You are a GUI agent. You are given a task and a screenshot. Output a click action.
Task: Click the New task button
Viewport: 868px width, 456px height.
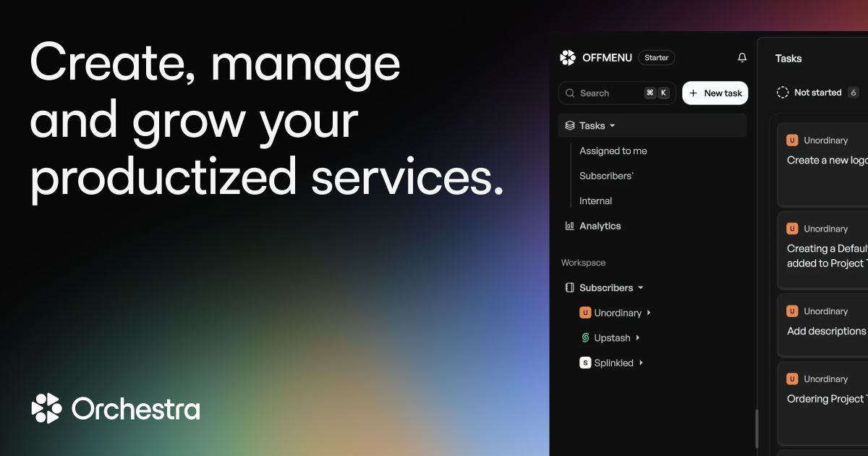(715, 93)
